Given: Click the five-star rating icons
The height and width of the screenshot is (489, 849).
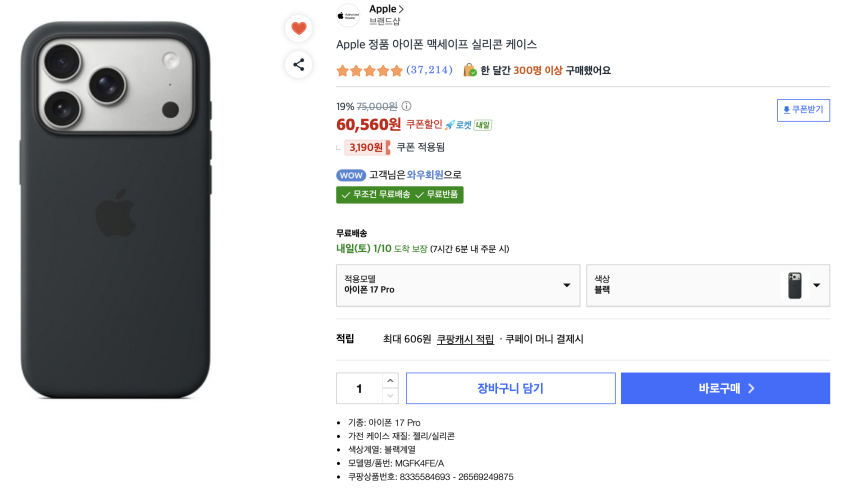Looking at the screenshot, I should [x=369, y=71].
